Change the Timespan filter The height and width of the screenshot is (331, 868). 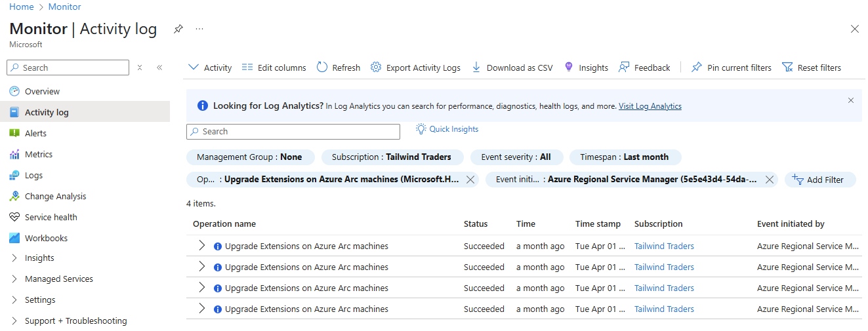click(x=625, y=157)
